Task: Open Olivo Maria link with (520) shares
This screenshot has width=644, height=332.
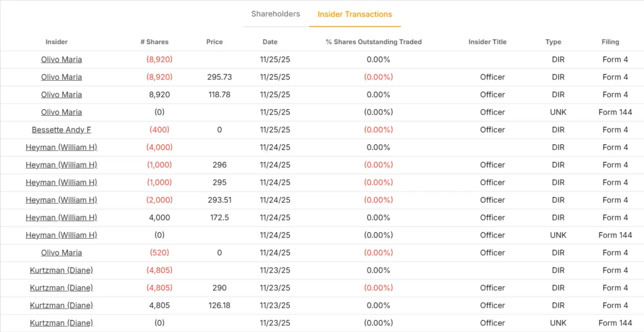Action: tap(62, 253)
